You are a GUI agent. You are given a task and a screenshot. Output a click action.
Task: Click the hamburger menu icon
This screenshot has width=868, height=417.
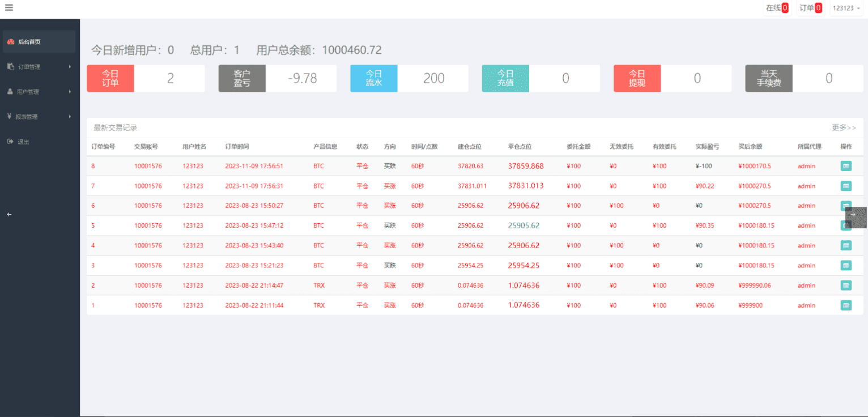point(8,7)
